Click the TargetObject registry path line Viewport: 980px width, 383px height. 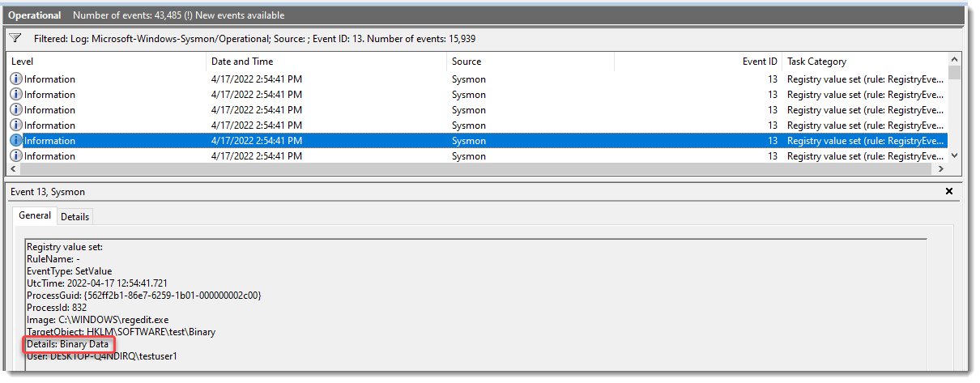click(121, 332)
